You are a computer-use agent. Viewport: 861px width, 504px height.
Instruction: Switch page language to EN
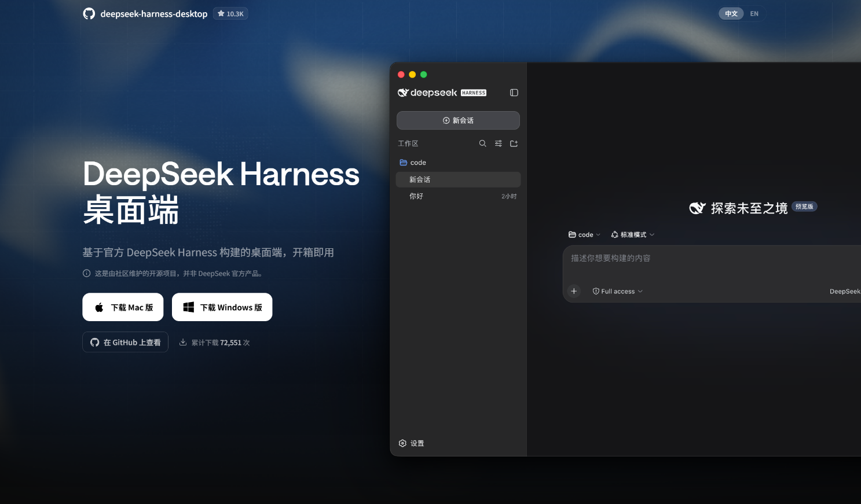[x=754, y=14]
